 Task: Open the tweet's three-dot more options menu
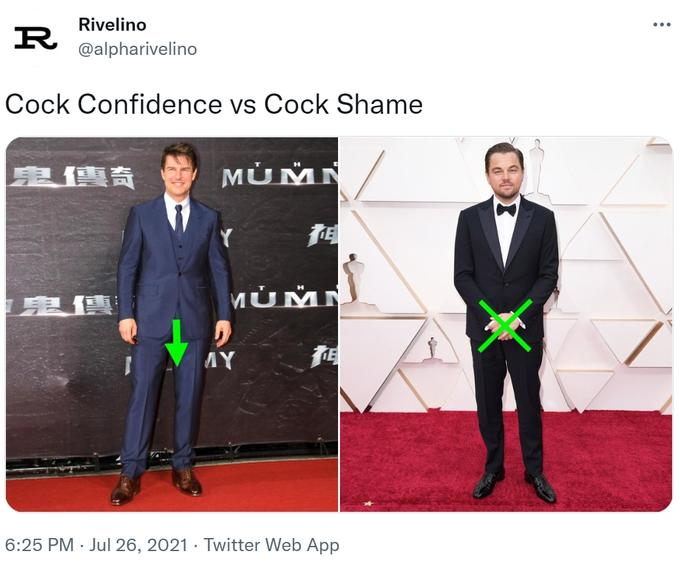click(661, 24)
